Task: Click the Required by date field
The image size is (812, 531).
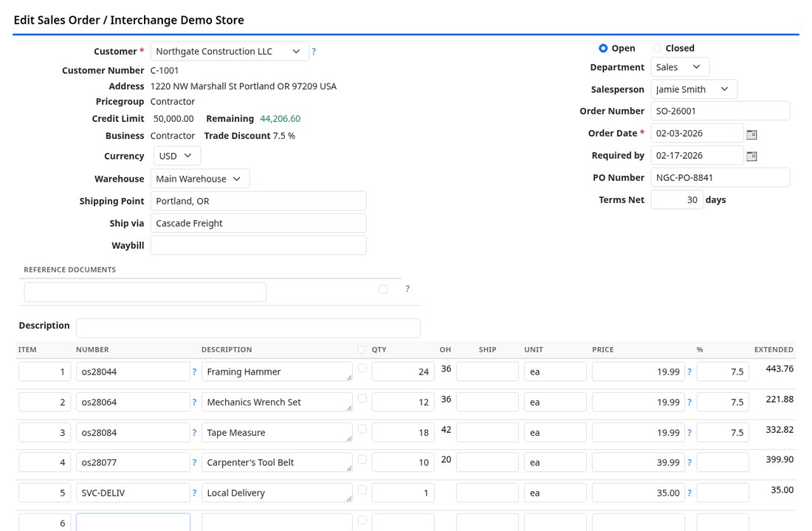Action: [x=697, y=155]
